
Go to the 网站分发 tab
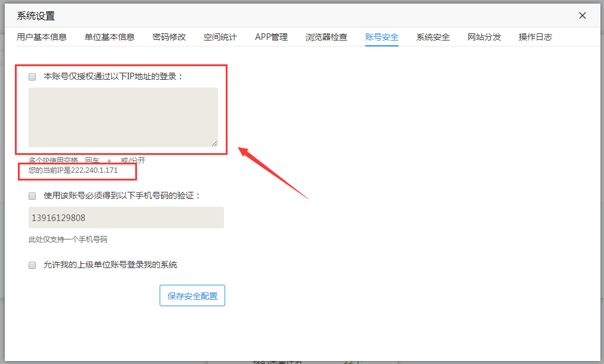484,37
